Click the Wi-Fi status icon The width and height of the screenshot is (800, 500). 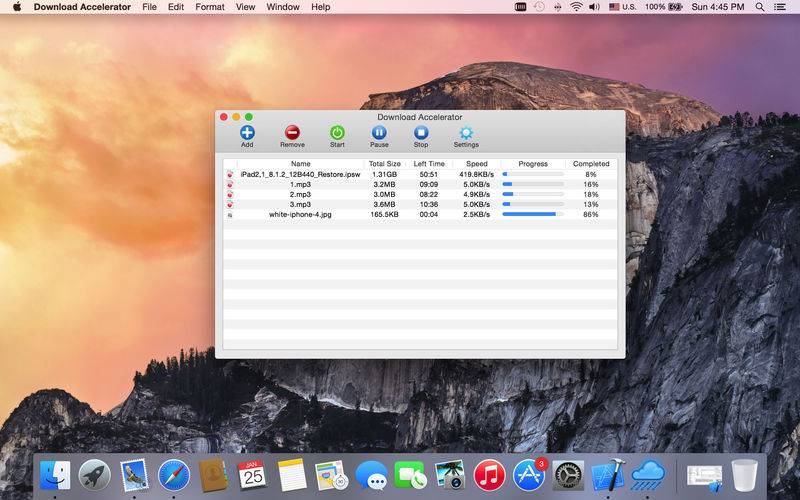click(576, 7)
